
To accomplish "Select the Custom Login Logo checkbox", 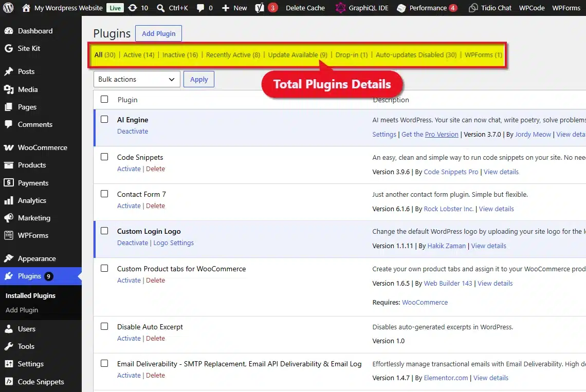I will pyautogui.click(x=104, y=231).
